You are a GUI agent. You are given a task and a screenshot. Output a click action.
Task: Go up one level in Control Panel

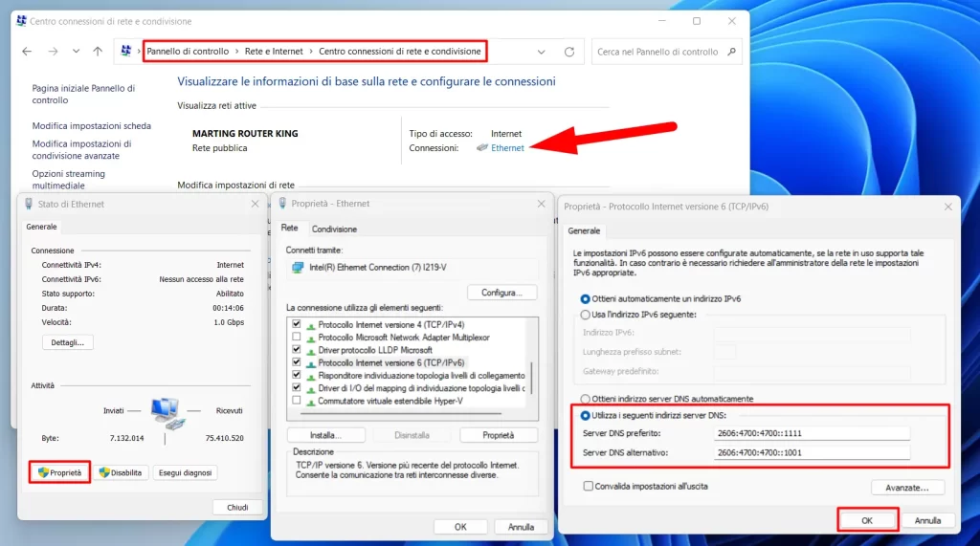98,52
